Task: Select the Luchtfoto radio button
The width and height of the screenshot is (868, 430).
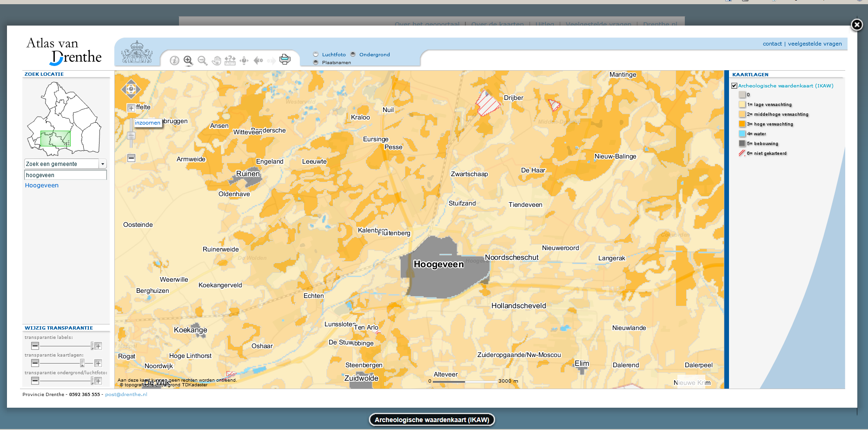Action: point(316,54)
